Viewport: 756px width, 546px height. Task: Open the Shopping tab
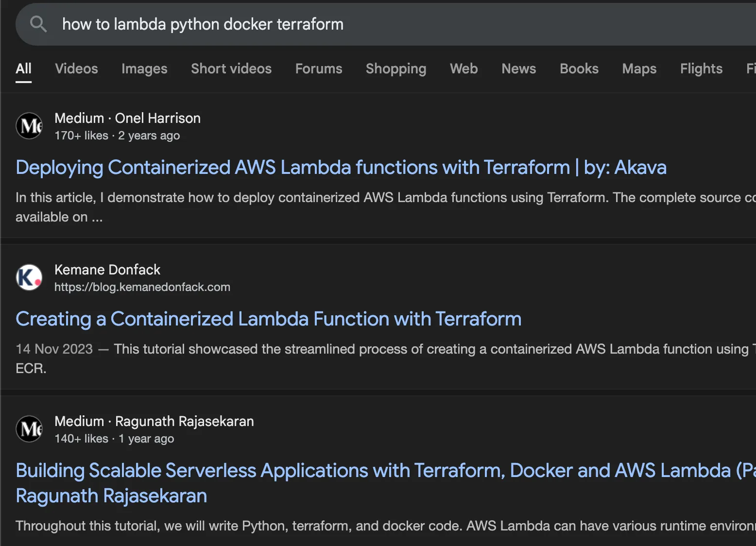click(396, 69)
